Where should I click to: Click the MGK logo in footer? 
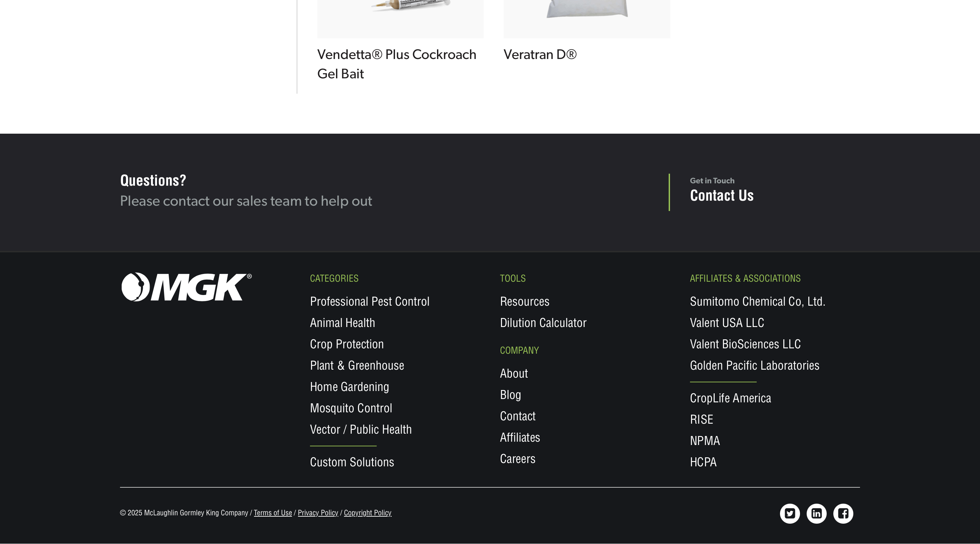pos(186,287)
